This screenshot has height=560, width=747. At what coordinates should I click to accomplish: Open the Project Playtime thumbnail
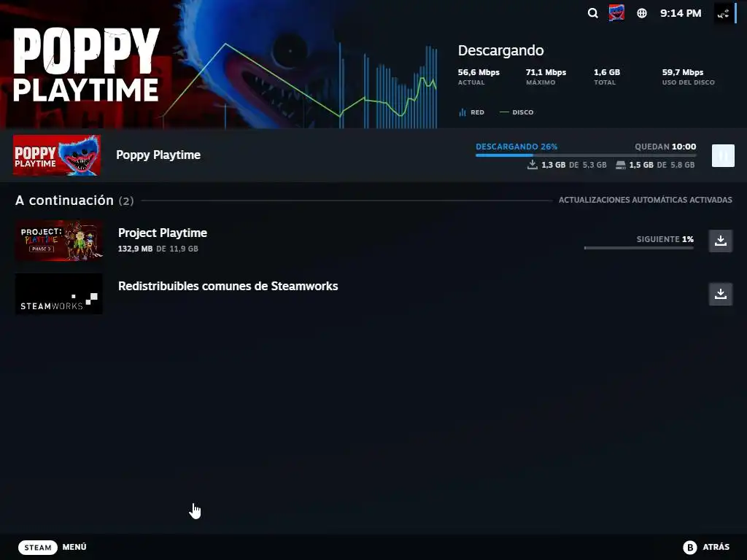[58, 241]
